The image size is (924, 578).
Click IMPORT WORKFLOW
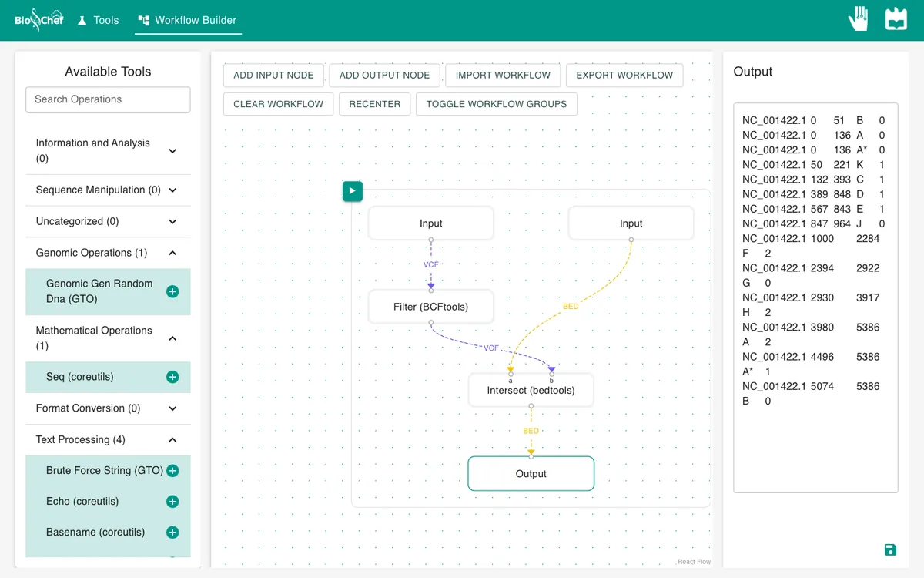click(x=503, y=76)
